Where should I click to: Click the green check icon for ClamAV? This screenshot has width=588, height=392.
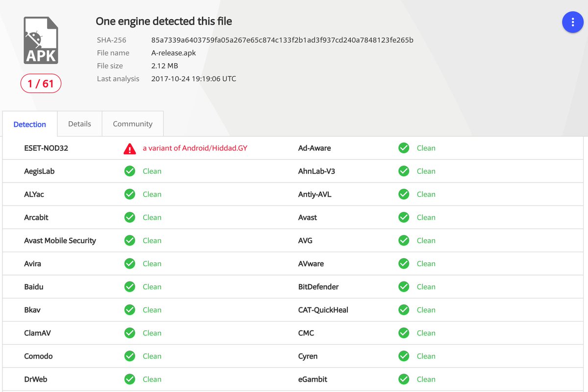pyautogui.click(x=129, y=333)
